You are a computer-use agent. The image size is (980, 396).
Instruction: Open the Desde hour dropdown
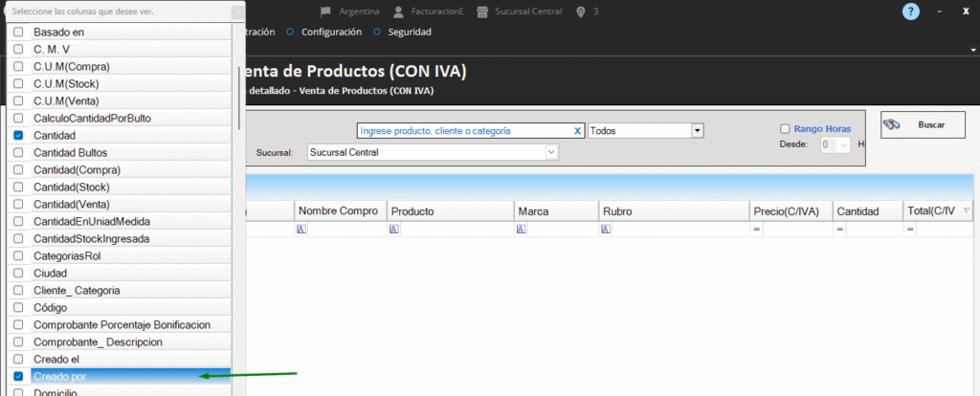(844, 144)
